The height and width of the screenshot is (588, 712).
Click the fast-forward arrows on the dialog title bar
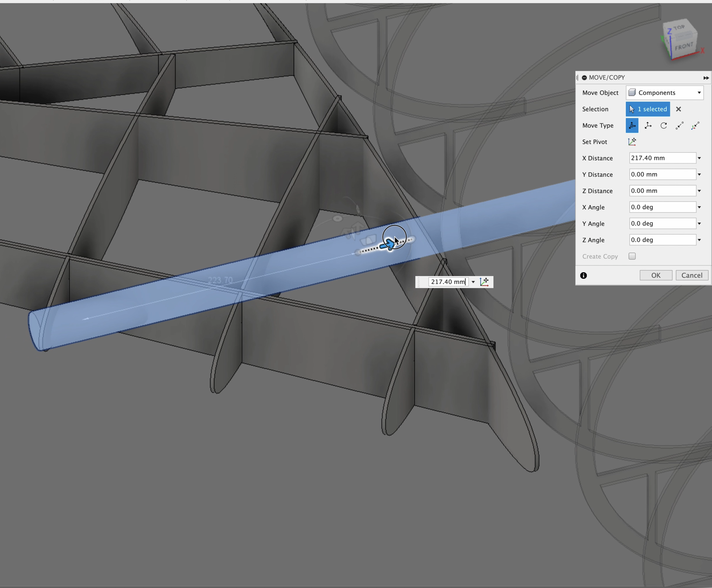(706, 78)
